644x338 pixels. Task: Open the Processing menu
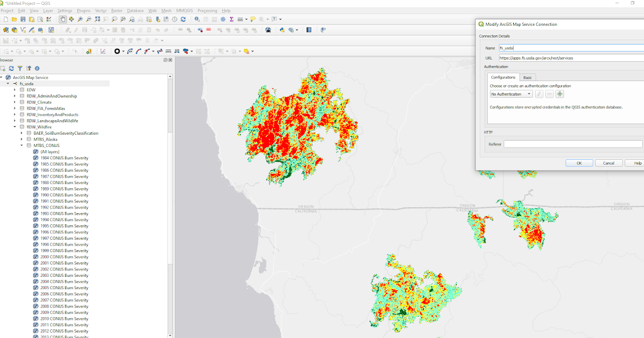[x=207, y=11]
